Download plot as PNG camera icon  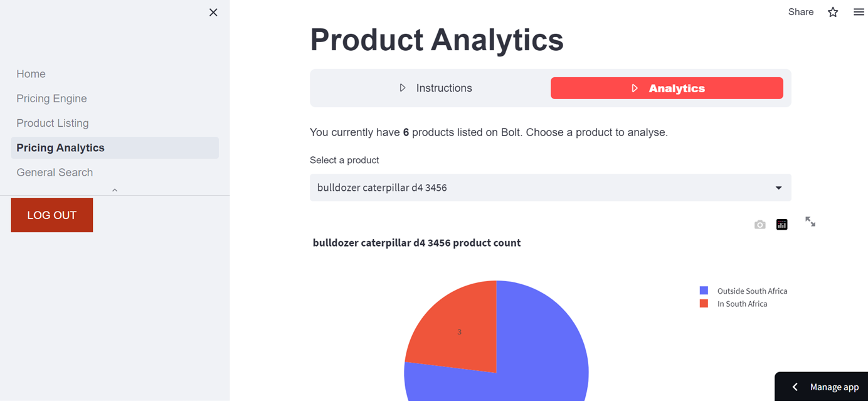[760, 225]
